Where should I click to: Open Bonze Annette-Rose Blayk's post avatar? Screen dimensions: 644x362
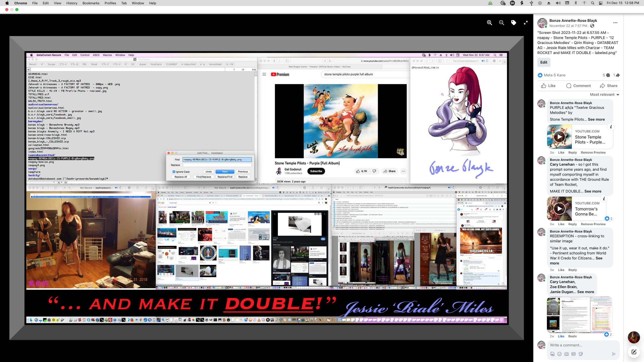542,23
